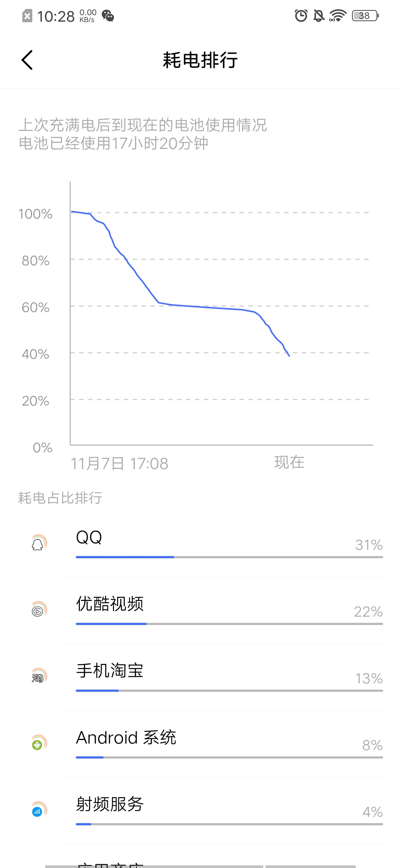The height and width of the screenshot is (868, 401).
Task: Tap the muted bell status icon
Action: point(319,16)
